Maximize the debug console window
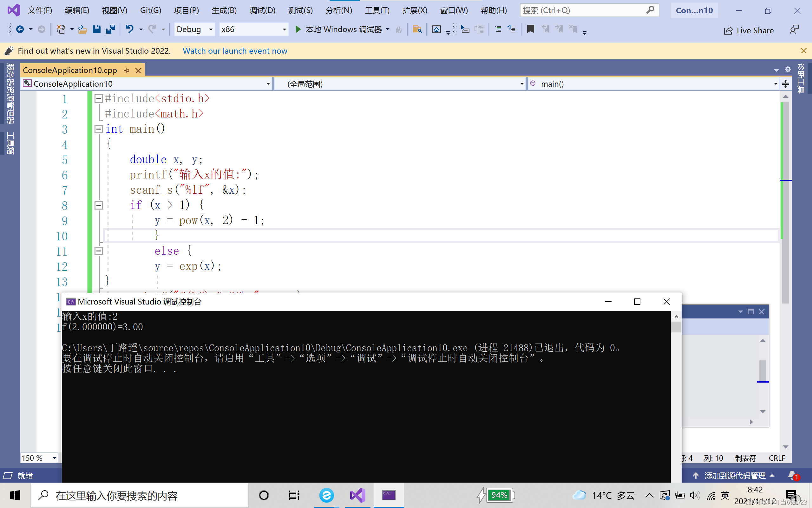Image resolution: width=812 pixels, height=508 pixels. click(x=637, y=302)
